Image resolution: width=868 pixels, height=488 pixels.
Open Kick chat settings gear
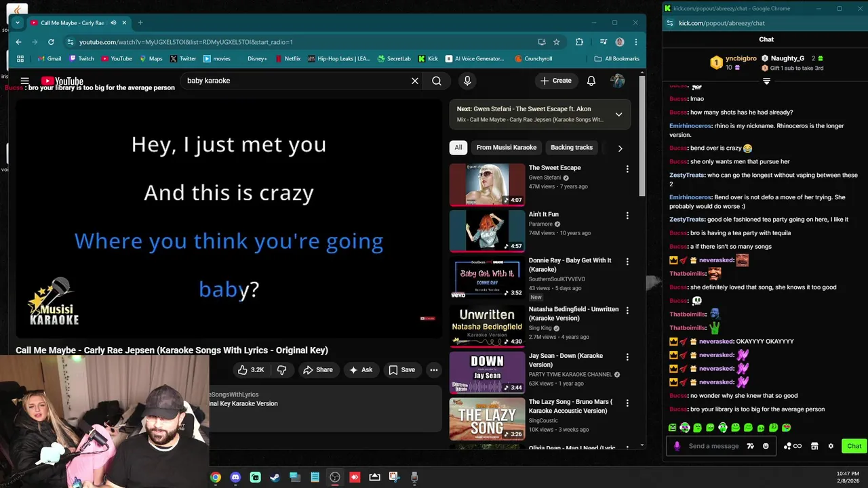pos(831,446)
